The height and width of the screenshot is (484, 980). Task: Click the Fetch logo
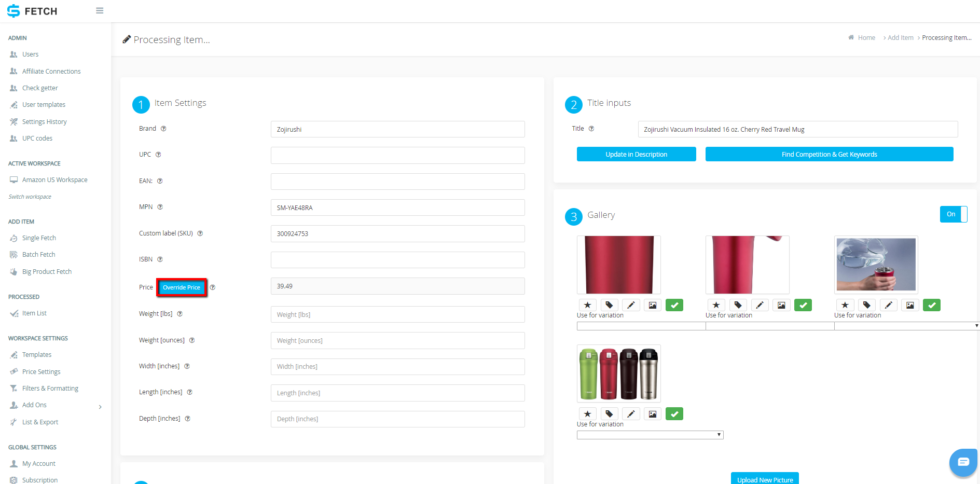tap(32, 11)
